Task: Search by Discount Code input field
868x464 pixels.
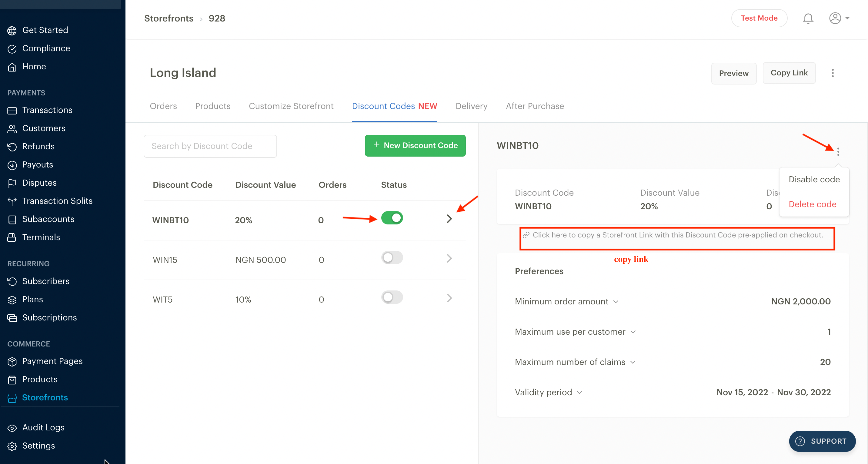Action: 209,146
